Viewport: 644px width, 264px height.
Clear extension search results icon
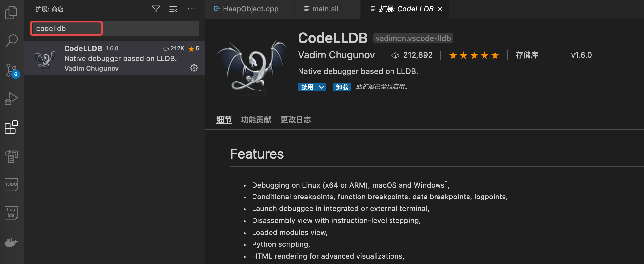(173, 9)
